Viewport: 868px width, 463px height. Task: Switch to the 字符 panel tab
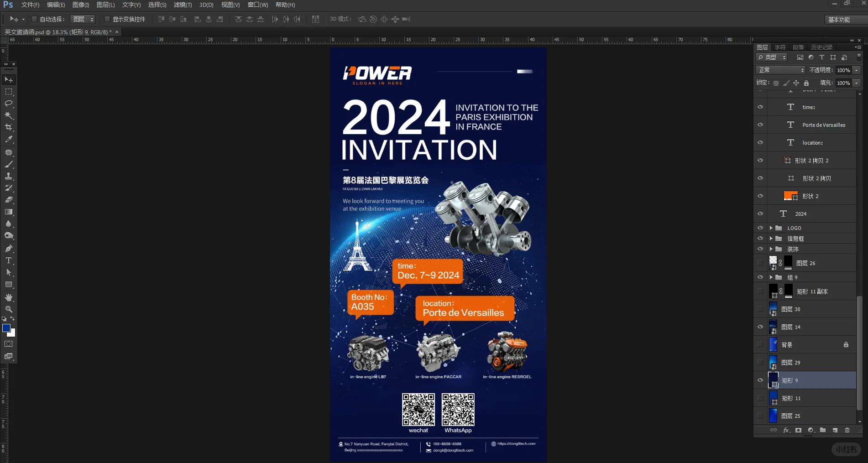point(780,47)
